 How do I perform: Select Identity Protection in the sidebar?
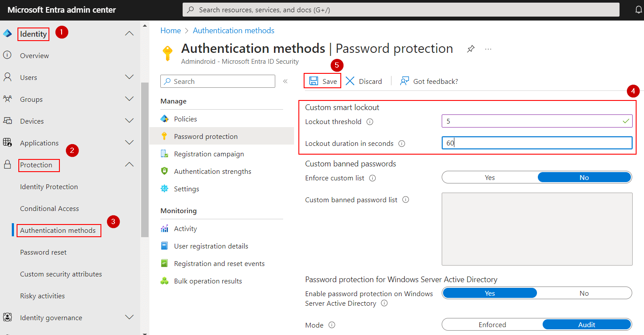coord(48,186)
